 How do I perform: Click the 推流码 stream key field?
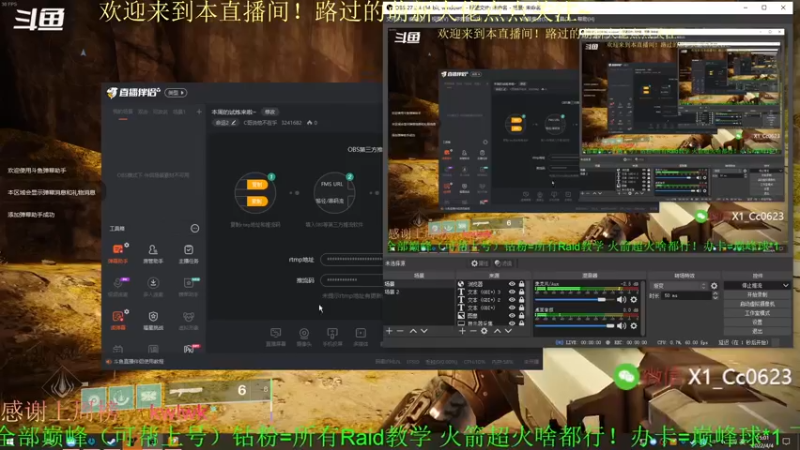[351, 280]
